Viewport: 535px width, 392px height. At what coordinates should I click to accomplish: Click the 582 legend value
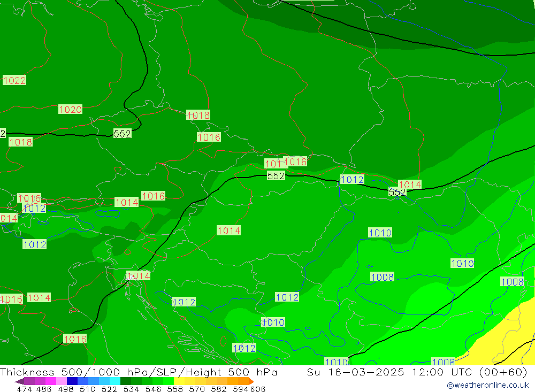tap(219, 389)
